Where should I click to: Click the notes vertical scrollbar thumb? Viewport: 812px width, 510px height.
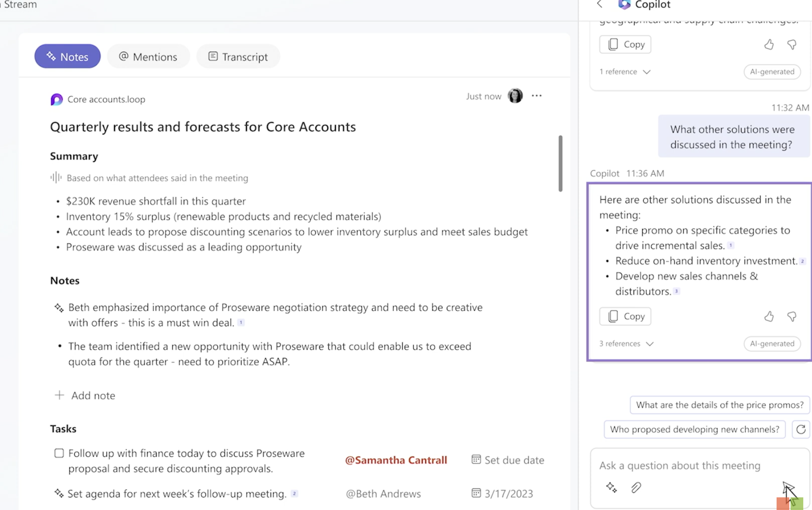point(560,164)
